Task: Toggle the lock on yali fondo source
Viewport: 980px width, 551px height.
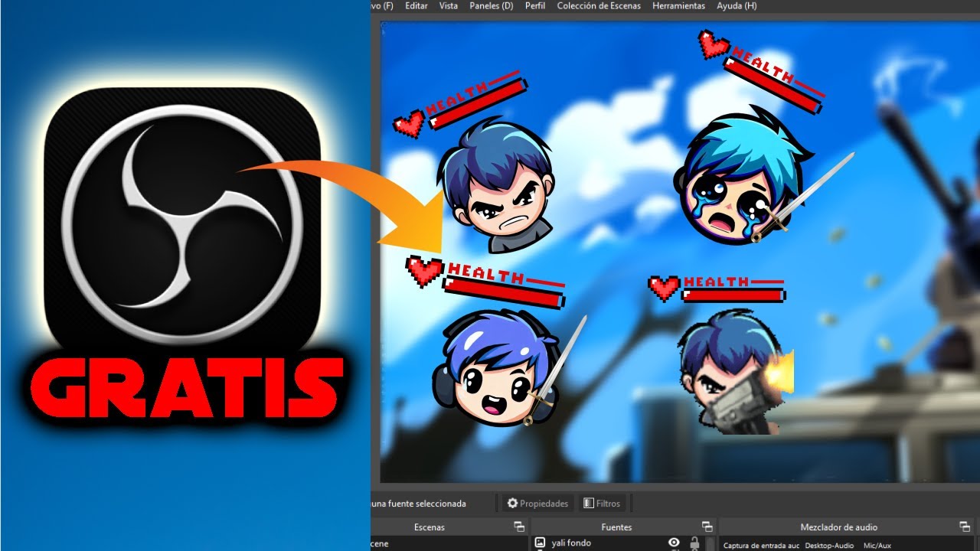Action: [695, 543]
